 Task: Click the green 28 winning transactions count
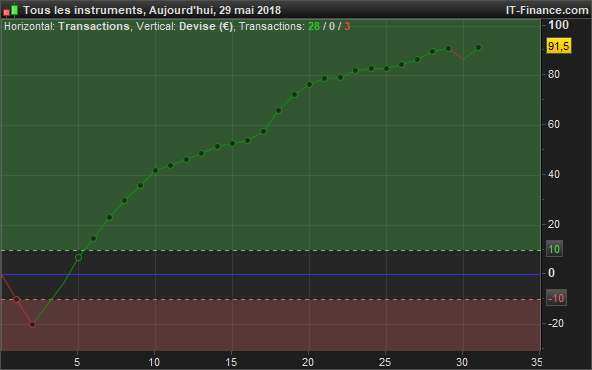coord(314,26)
